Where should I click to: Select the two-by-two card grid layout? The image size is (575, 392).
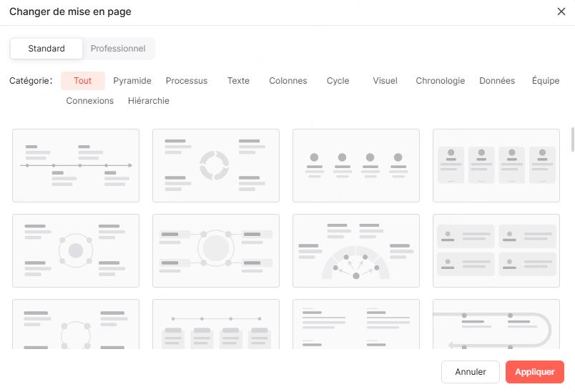(496, 250)
